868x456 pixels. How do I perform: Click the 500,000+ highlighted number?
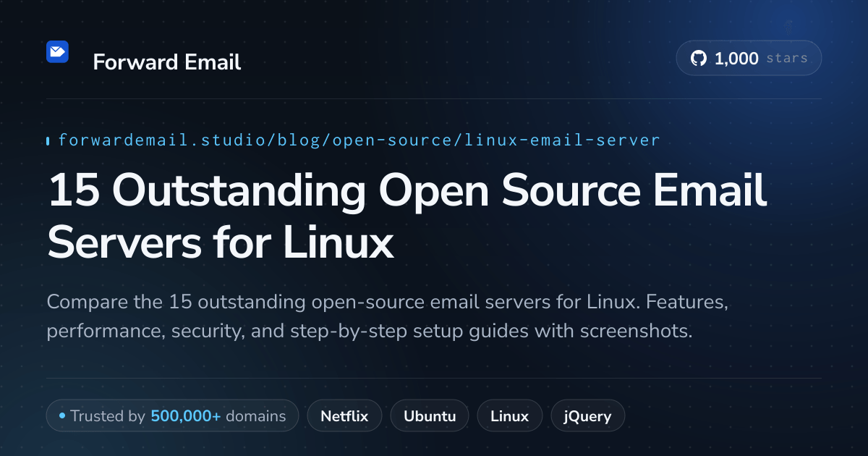(186, 416)
